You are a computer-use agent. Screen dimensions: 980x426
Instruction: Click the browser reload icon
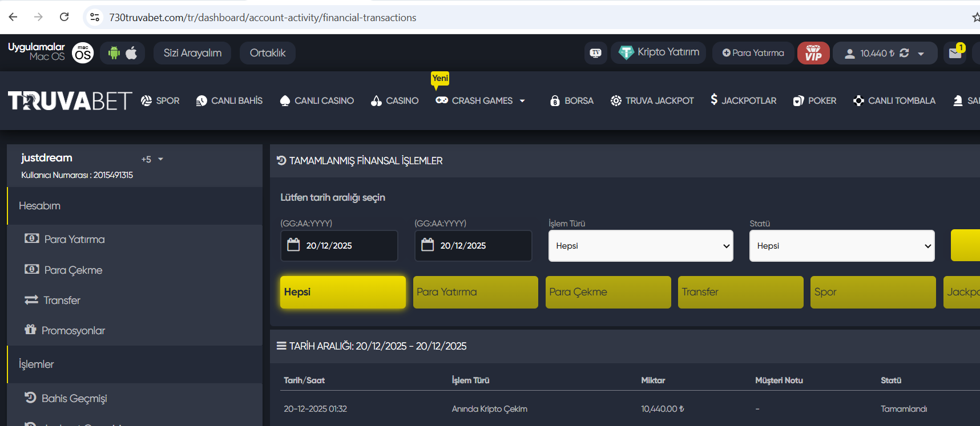pos(64,17)
